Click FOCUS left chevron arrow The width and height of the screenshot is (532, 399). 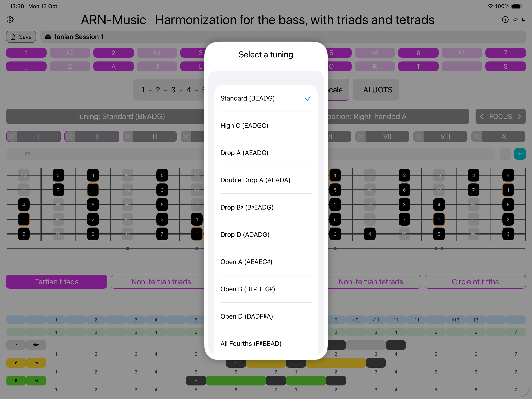[x=482, y=116]
